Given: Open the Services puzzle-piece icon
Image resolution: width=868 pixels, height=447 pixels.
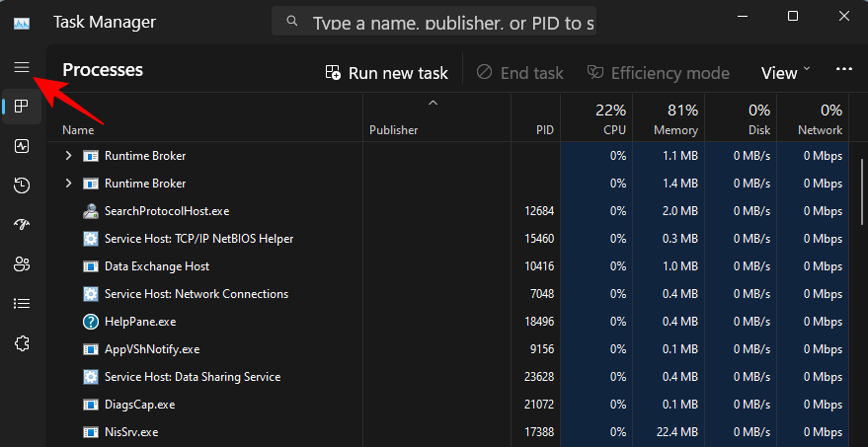Looking at the screenshot, I should click(x=22, y=343).
